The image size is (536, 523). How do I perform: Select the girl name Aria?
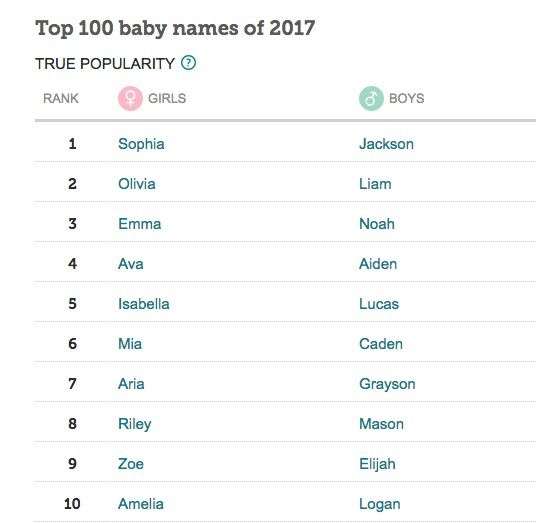coord(131,384)
